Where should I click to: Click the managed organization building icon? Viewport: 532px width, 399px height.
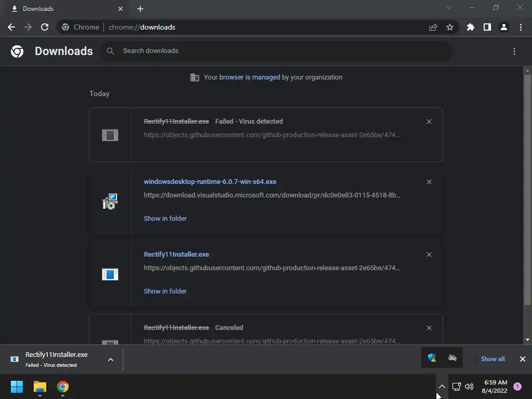click(x=195, y=77)
